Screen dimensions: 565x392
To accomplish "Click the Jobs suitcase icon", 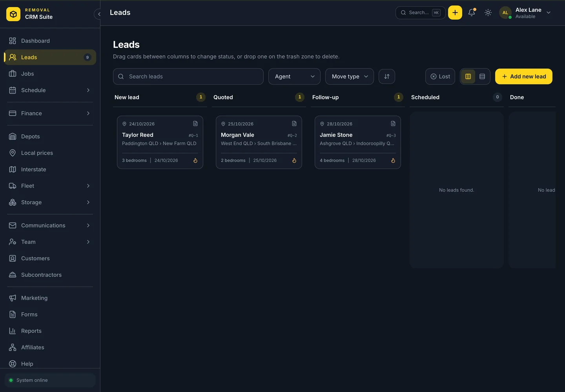I will (x=13, y=74).
